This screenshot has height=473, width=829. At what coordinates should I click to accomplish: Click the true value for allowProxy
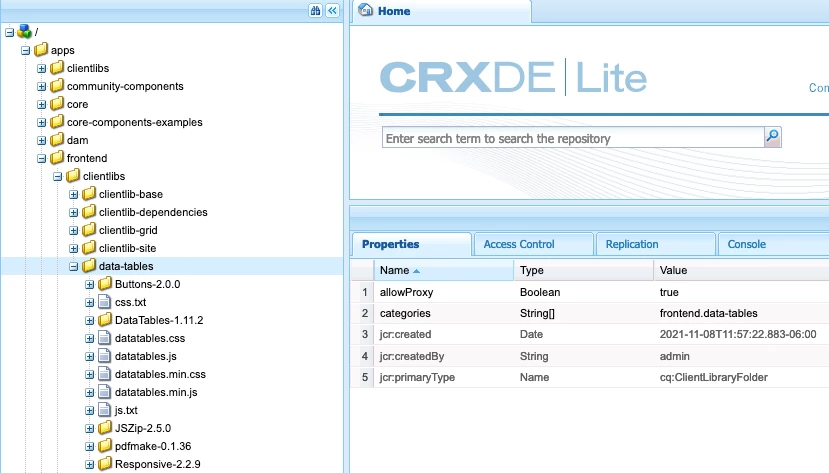pyautogui.click(x=669, y=292)
